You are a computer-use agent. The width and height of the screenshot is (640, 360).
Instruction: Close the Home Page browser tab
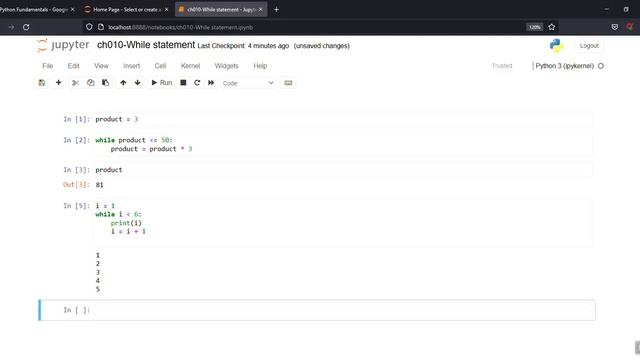point(166,9)
